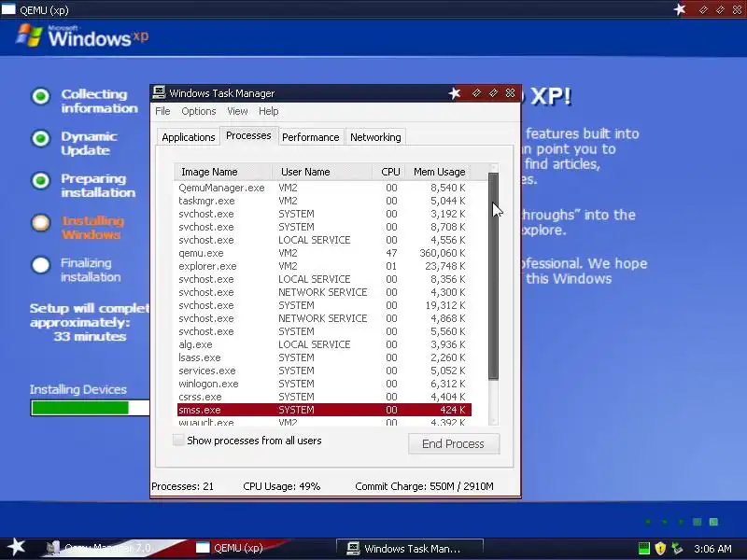
Task: Click the scrollbar up arrow in process list
Action: point(494,168)
